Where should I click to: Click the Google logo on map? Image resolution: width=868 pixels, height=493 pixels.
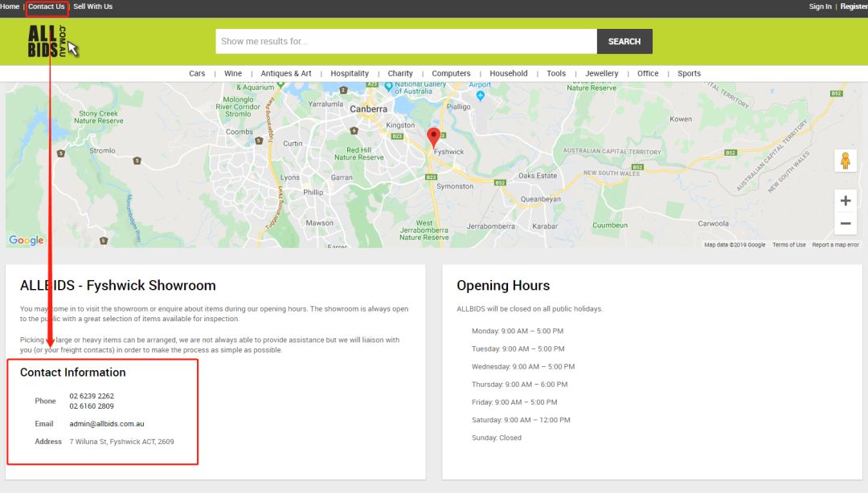pos(26,240)
